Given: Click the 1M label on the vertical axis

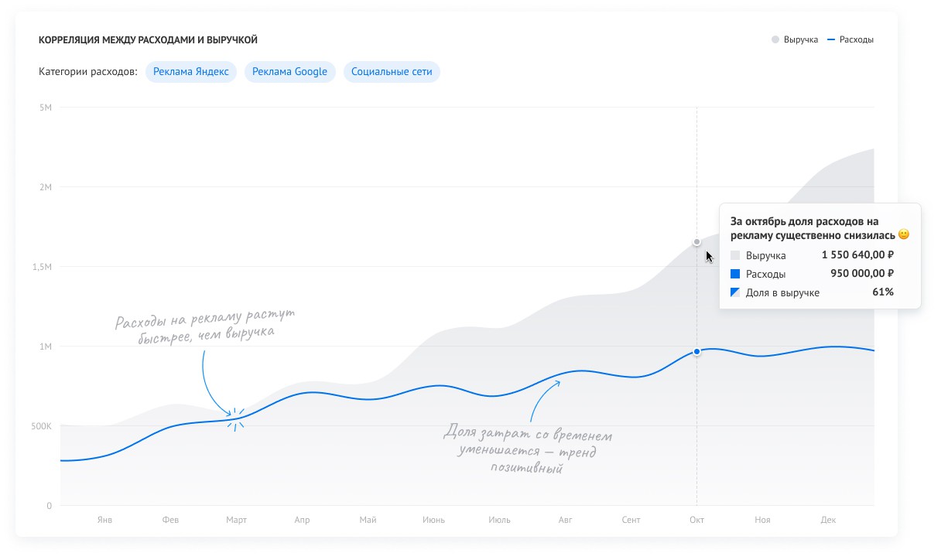Looking at the screenshot, I should click(x=46, y=347).
